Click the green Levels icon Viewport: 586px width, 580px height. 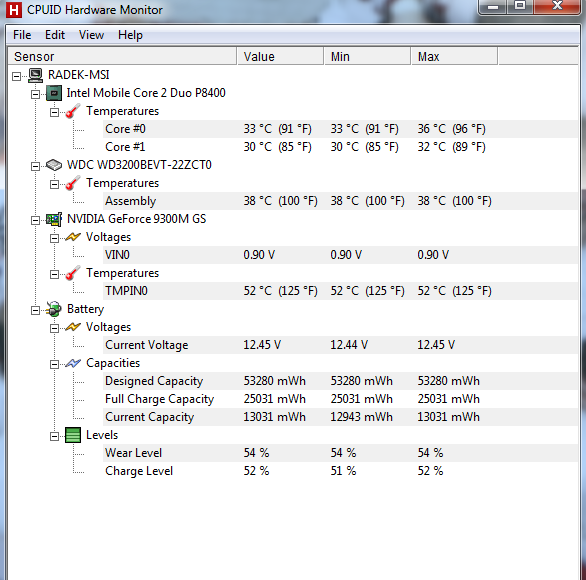[73, 435]
